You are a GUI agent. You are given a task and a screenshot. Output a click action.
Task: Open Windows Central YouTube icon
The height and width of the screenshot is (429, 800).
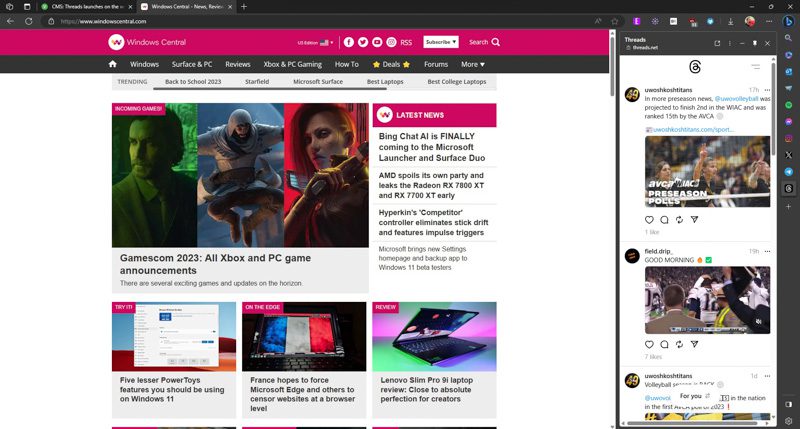point(377,42)
